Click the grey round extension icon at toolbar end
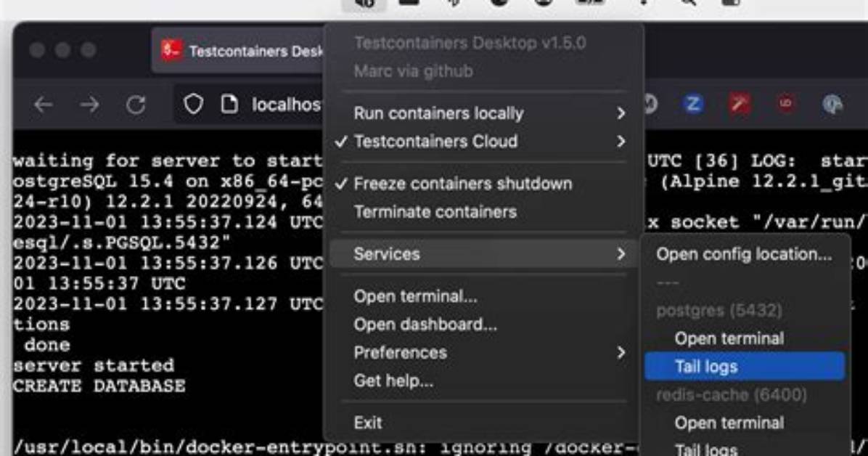Screen dimensions: 868x456 (832, 104)
